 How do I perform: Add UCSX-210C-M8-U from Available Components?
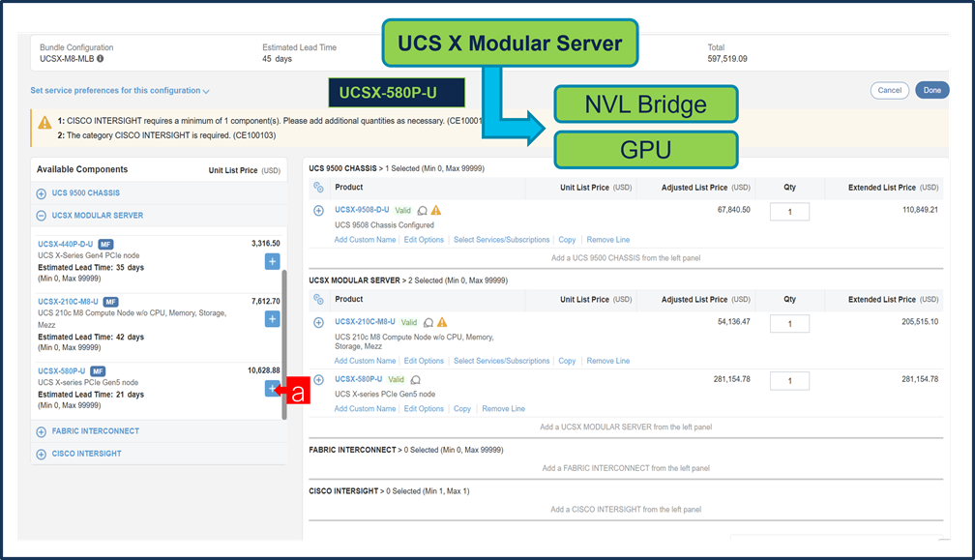(x=273, y=319)
